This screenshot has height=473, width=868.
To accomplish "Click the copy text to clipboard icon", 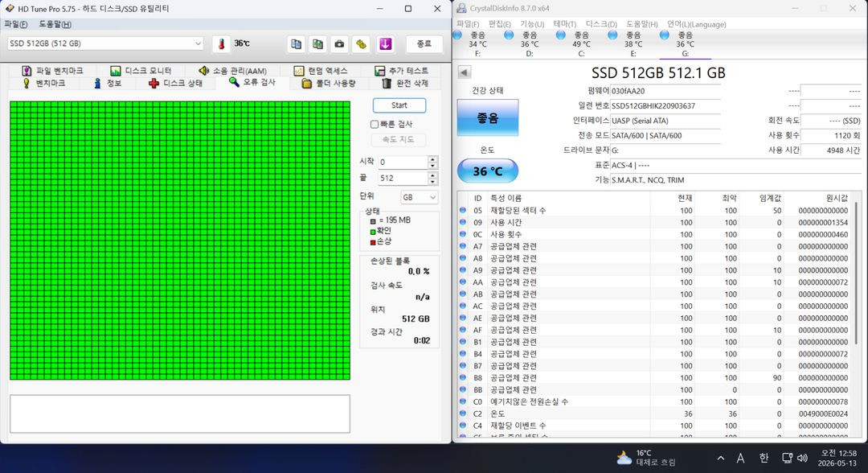I will click(296, 43).
